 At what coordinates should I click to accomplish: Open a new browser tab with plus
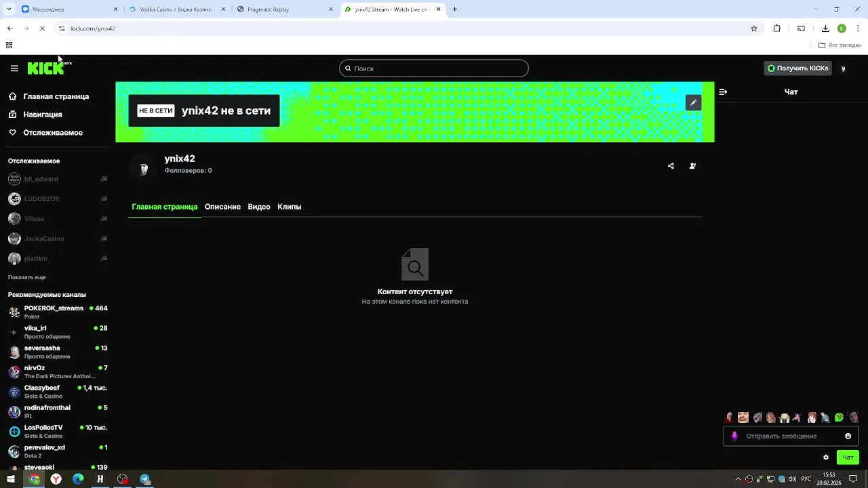click(455, 9)
